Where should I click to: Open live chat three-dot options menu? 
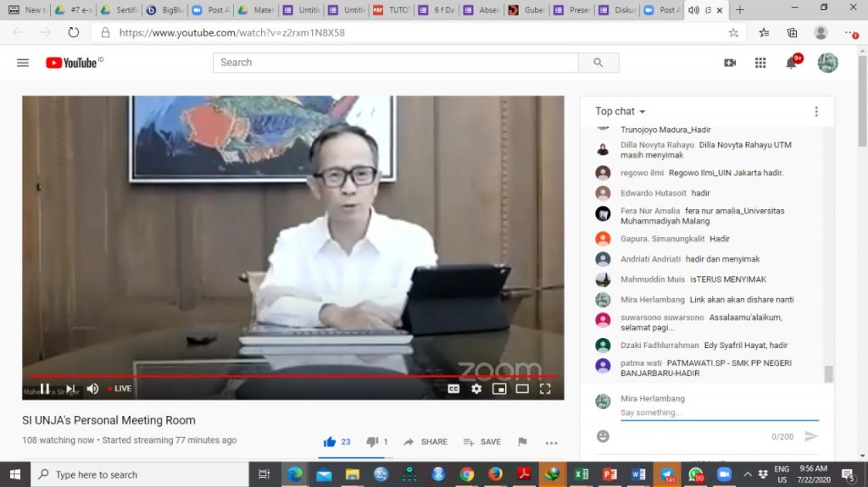pyautogui.click(x=816, y=112)
